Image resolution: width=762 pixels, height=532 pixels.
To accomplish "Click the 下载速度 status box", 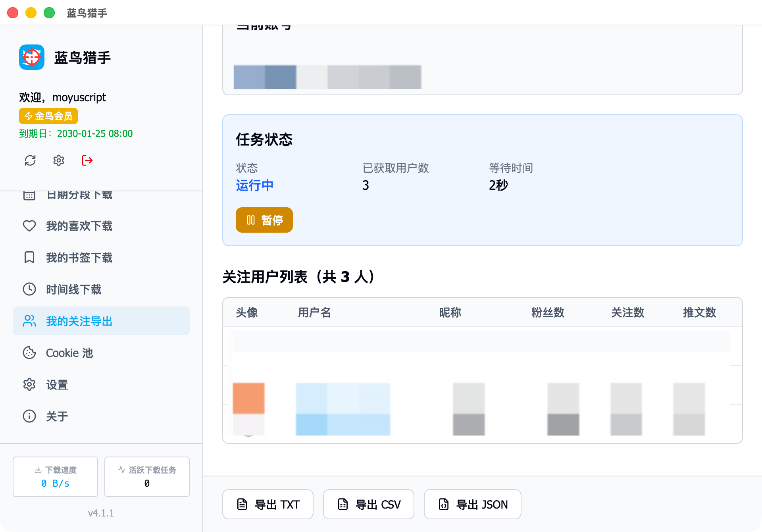I will (x=56, y=477).
